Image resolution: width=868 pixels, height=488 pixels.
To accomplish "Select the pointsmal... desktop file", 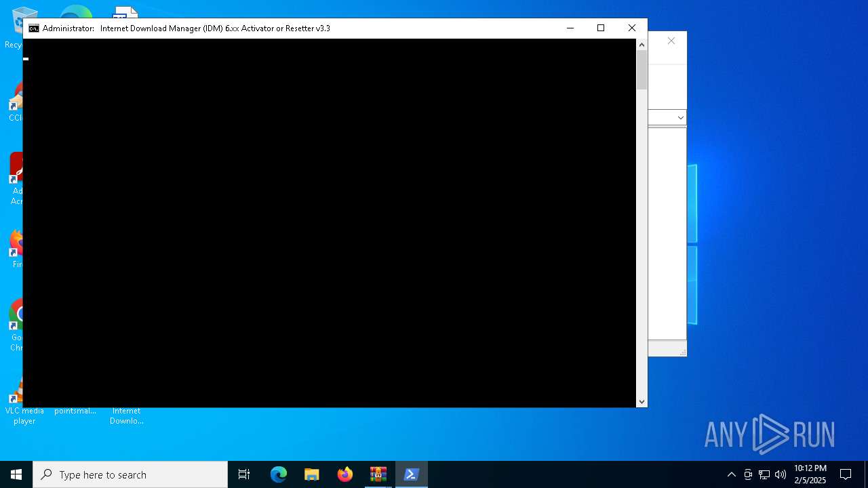I will click(x=75, y=410).
